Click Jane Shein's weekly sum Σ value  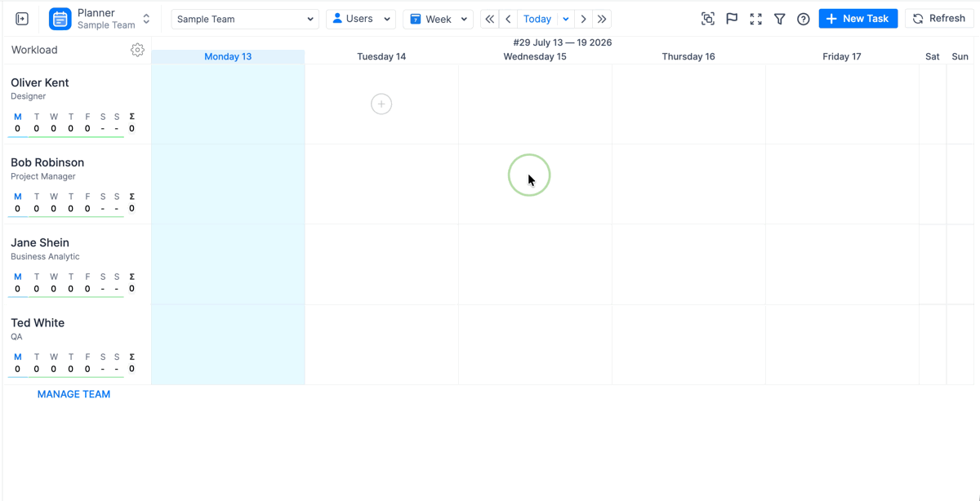tap(131, 288)
